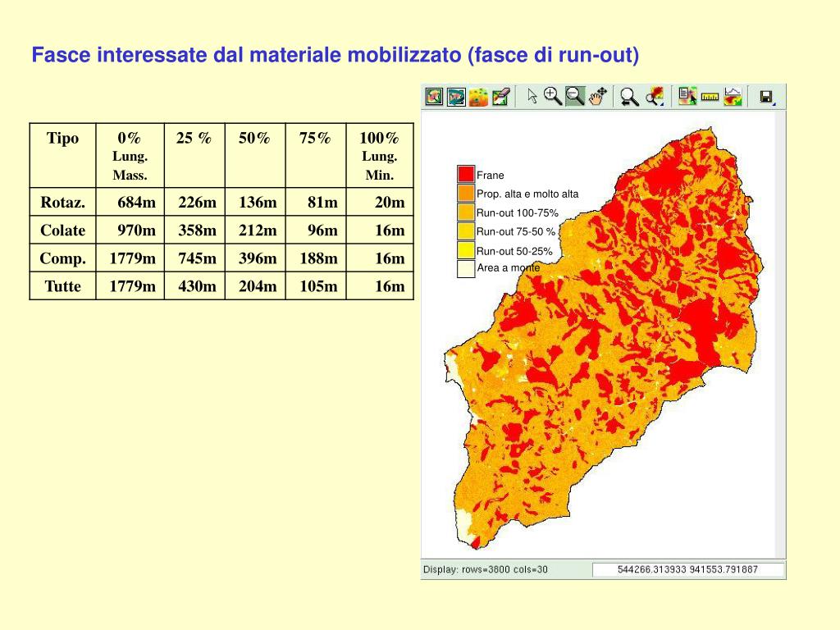Click the 358m cell
Viewport: 840px width, 630px height.
click(194, 231)
